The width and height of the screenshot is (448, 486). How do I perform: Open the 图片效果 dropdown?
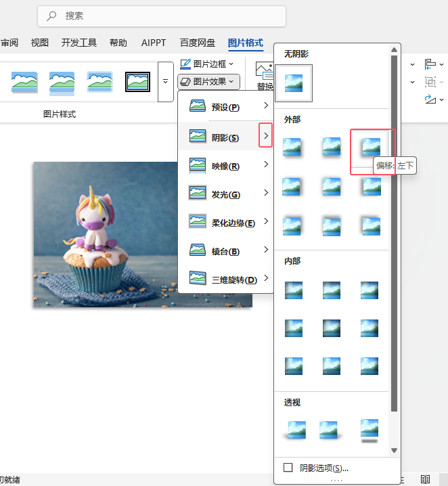pos(208,82)
